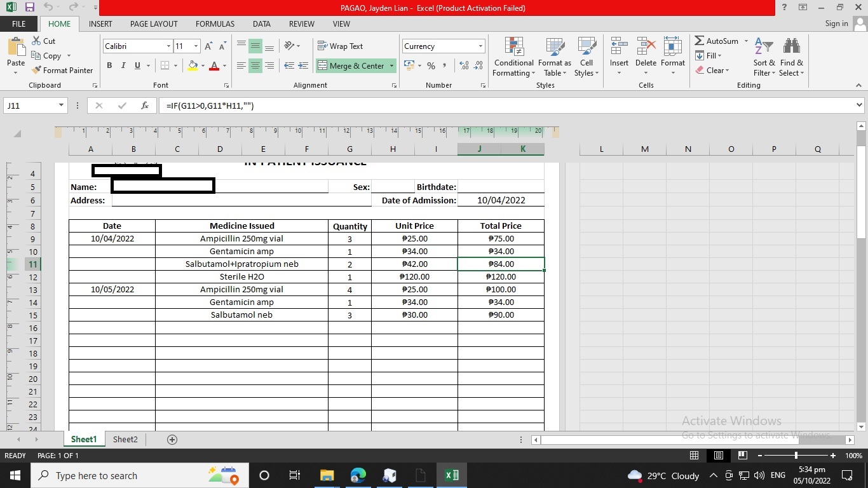Click the Copy button

[x=47, y=56]
